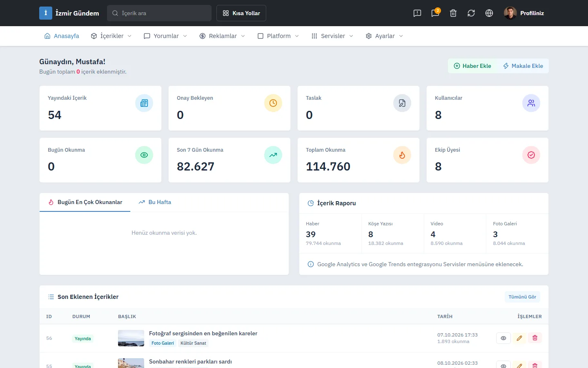Open comments icon with notification badge
The height and width of the screenshot is (368, 588).
point(435,13)
